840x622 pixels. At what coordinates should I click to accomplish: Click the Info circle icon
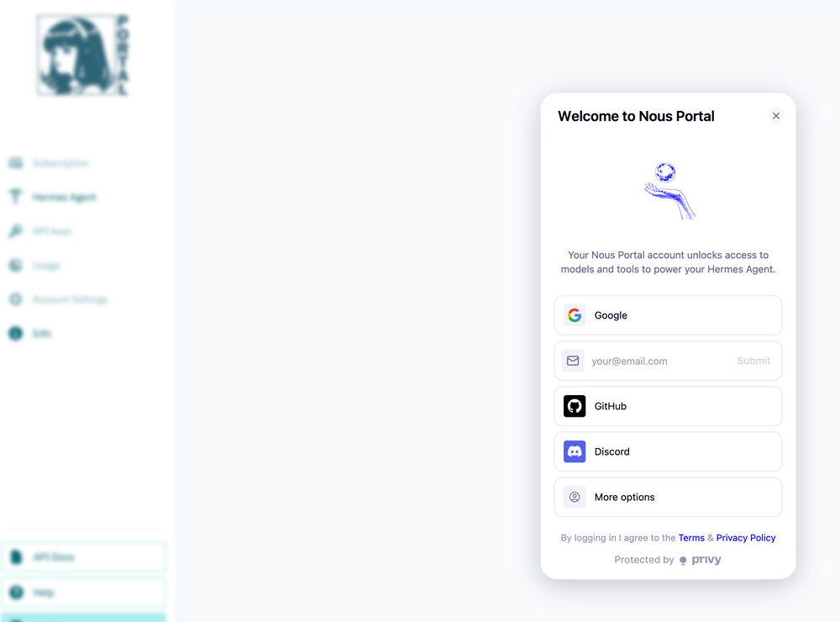(x=15, y=334)
